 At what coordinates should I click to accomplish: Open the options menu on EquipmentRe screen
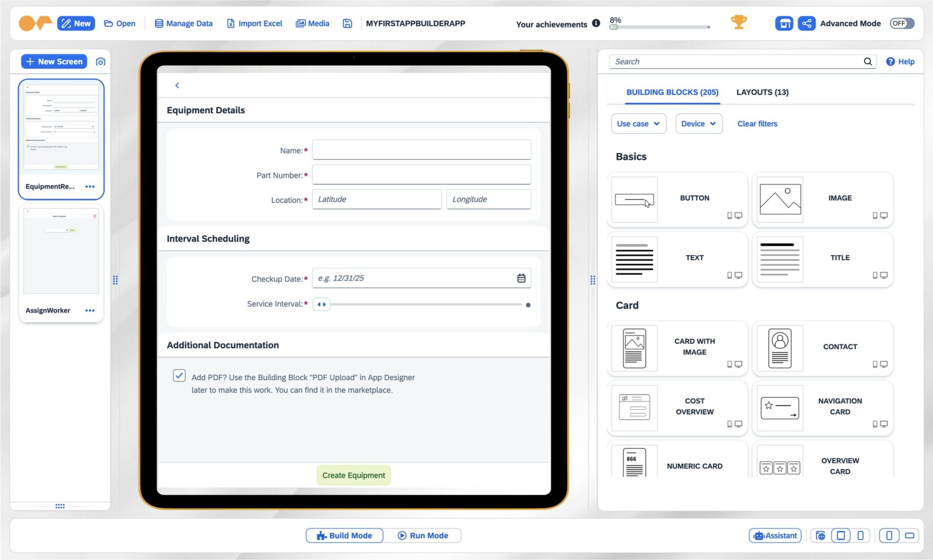pos(90,186)
